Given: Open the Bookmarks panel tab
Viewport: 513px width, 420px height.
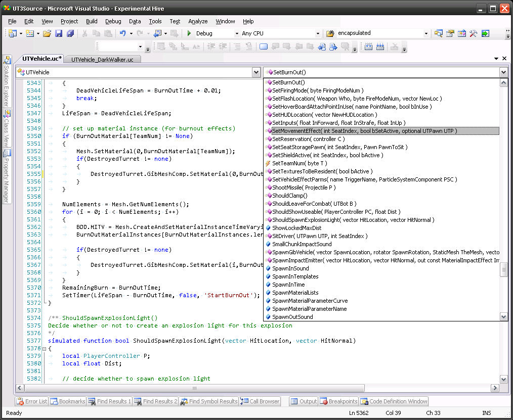Looking at the screenshot, I should [x=68, y=401].
